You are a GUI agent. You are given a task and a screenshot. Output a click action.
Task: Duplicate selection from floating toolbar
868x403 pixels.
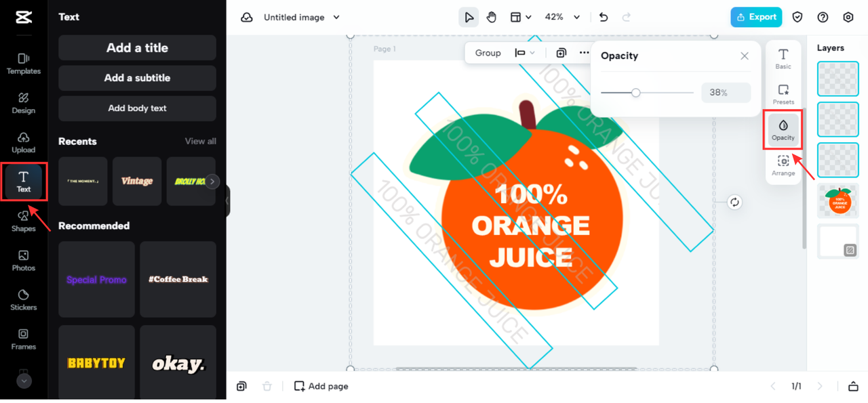561,53
